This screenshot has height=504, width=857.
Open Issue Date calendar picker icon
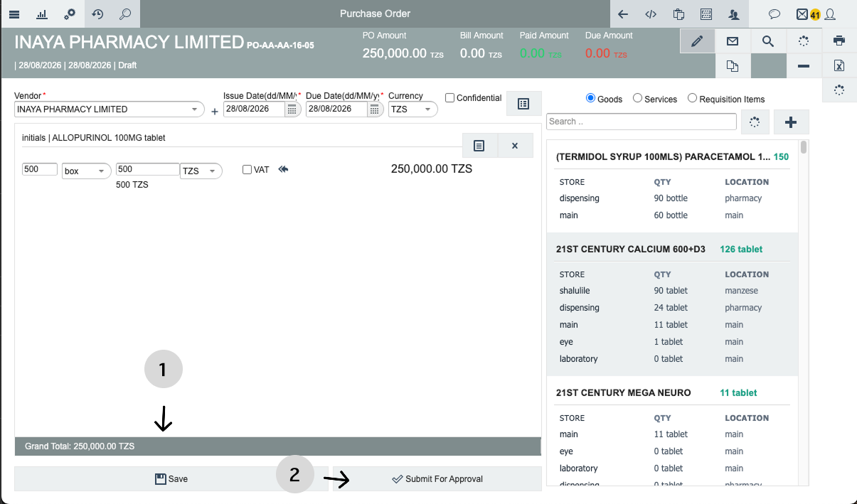(292, 109)
